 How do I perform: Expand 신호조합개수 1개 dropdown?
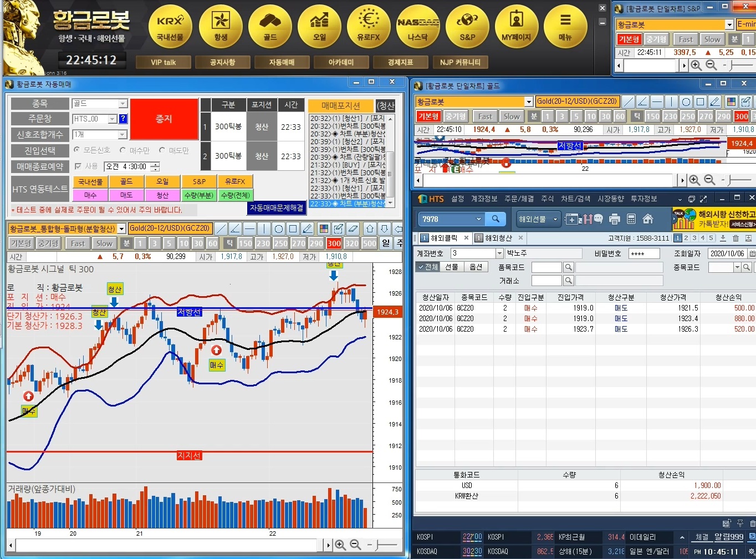123,135
